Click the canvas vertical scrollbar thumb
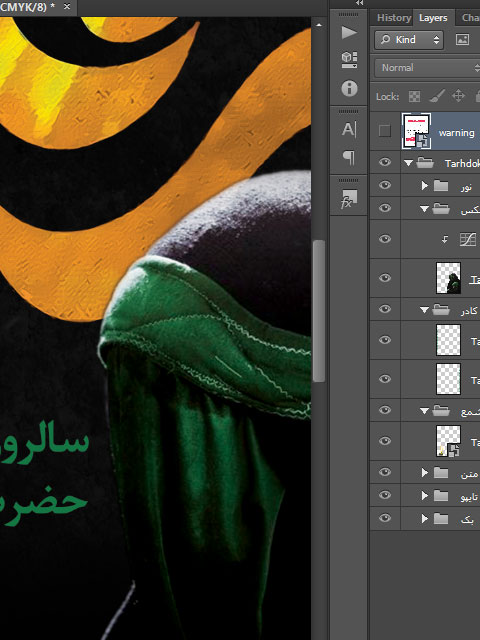Image resolution: width=480 pixels, height=640 pixels. pos(319,311)
